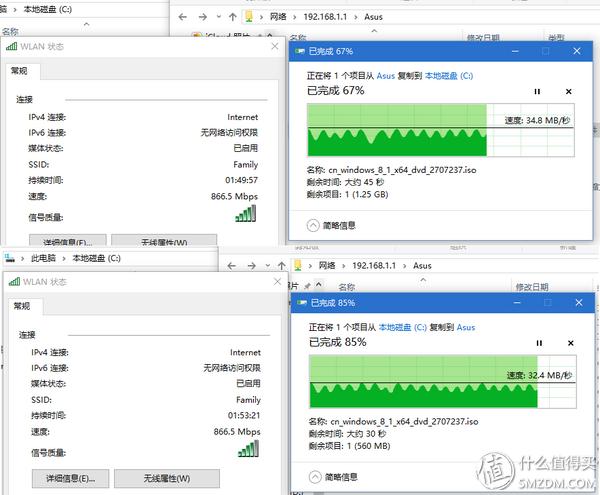Open recent locations dropdown in lower Explorer

pos(267,266)
